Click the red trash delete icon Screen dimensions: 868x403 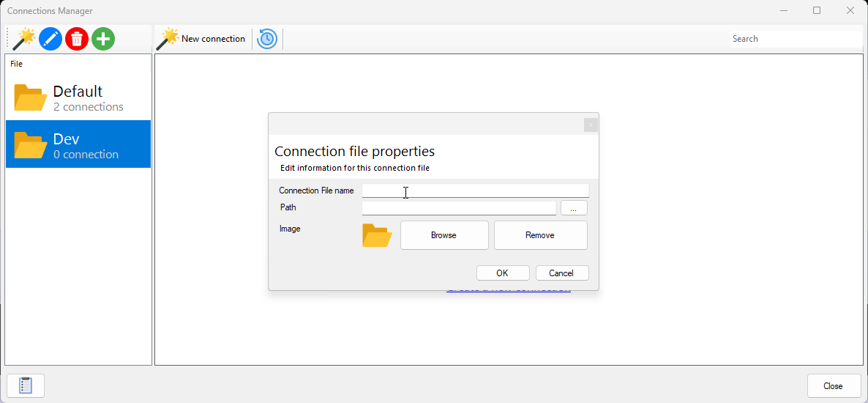coord(77,39)
